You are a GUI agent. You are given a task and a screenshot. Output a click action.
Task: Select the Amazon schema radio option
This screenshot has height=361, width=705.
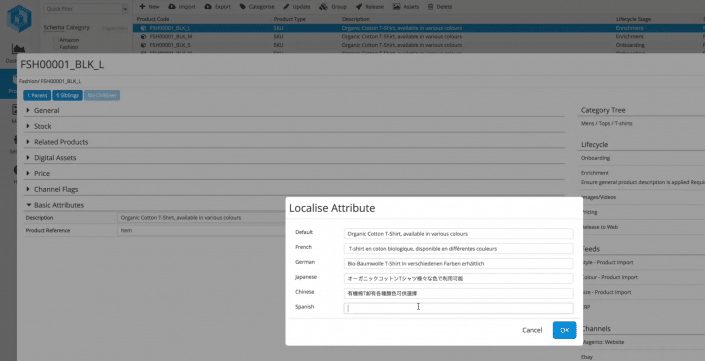click(x=56, y=40)
